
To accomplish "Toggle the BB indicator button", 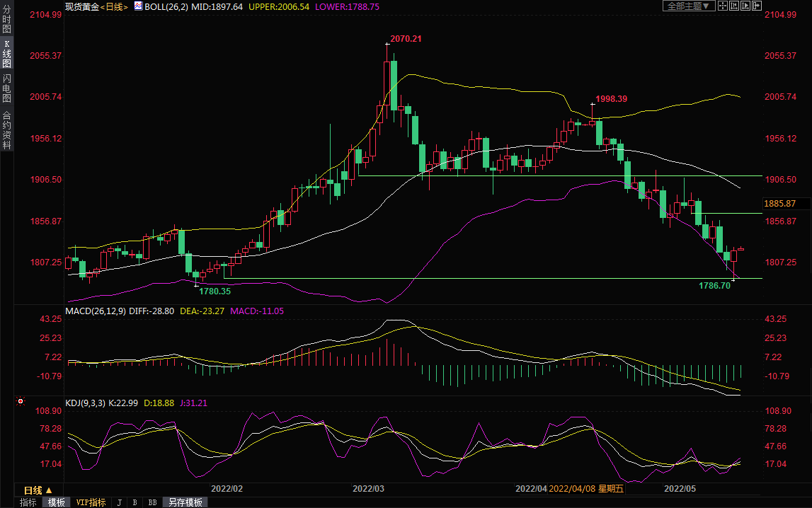I will point(151,502).
